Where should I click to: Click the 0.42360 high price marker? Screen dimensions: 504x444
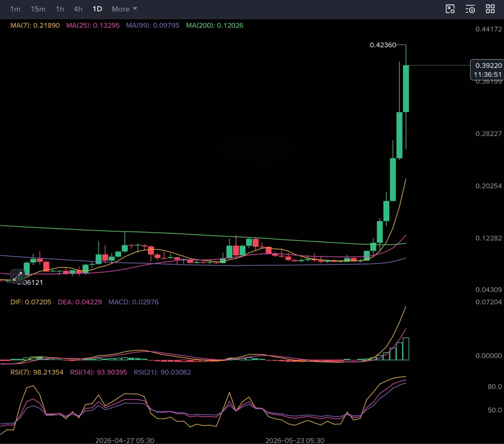click(x=383, y=45)
